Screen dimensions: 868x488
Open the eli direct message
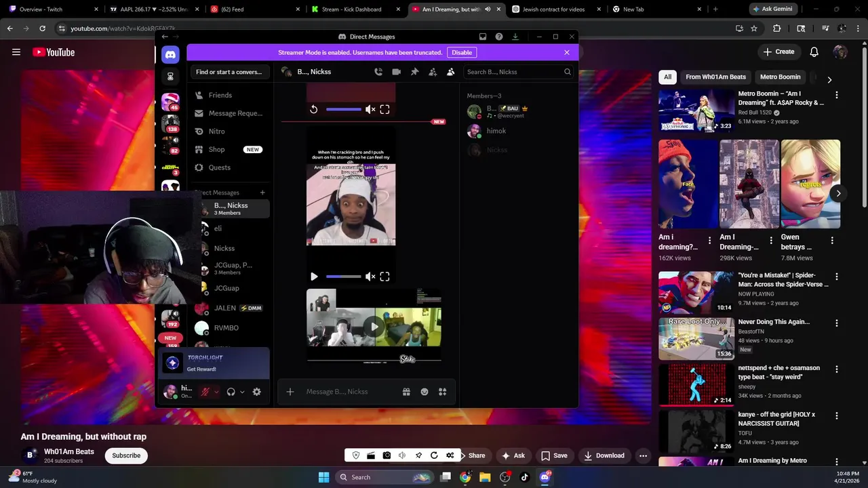230,228
